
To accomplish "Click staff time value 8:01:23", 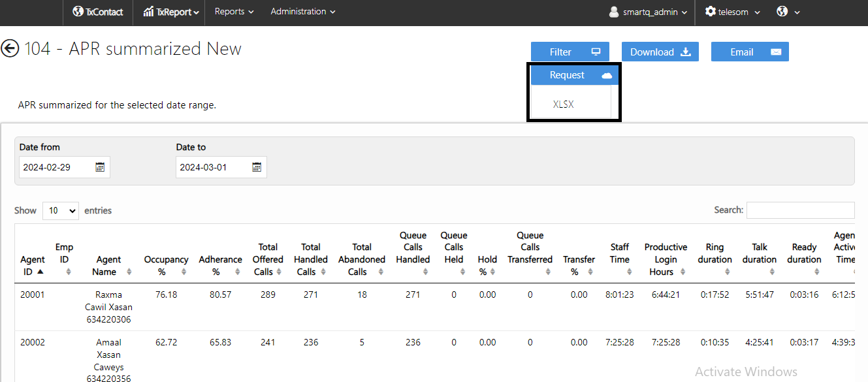I will [620, 294].
